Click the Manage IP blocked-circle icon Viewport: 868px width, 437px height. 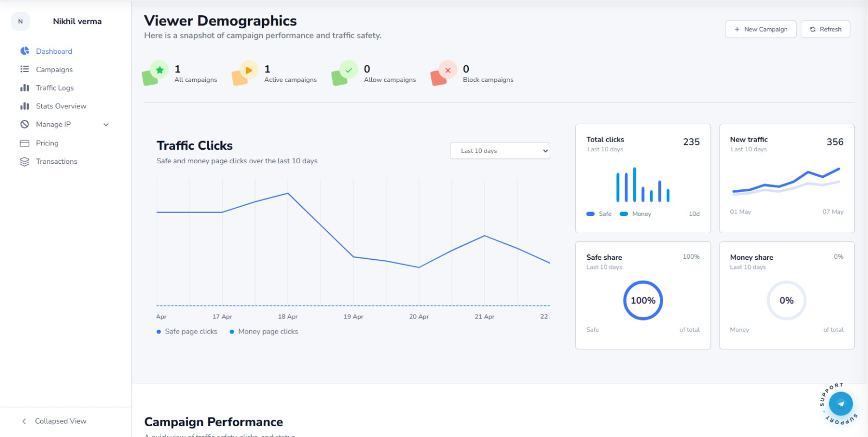[x=25, y=124]
